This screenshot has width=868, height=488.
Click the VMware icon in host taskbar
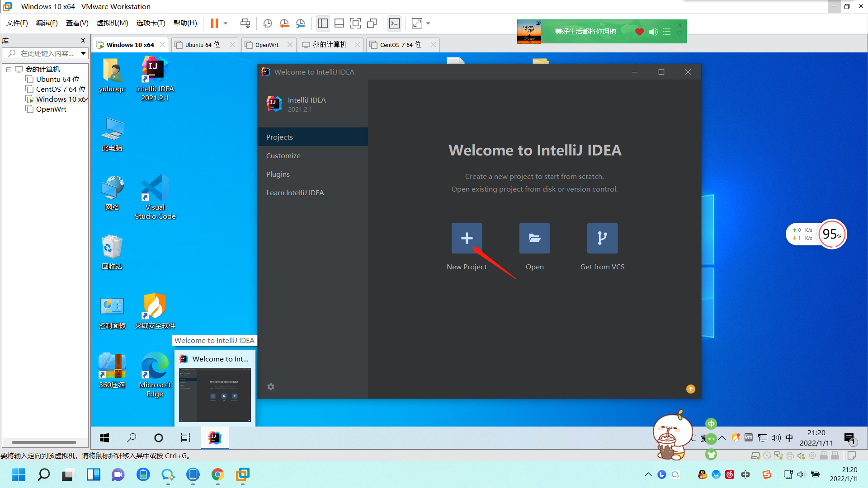coord(243,474)
